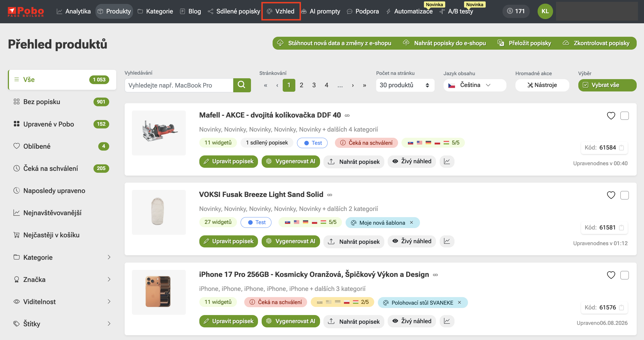Click link icon next to iPhone title
This screenshot has width=644, height=340.
point(435,275)
